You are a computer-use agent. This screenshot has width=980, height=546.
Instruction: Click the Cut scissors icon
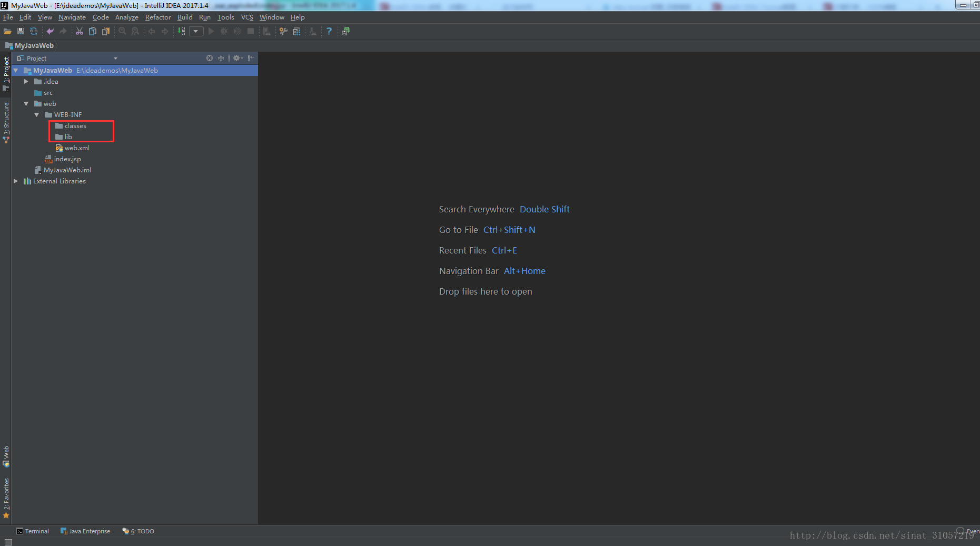[80, 32]
